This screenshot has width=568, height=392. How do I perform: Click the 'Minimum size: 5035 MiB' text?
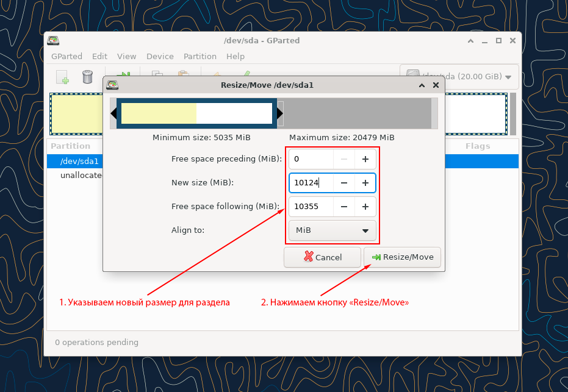tap(201, 138)
